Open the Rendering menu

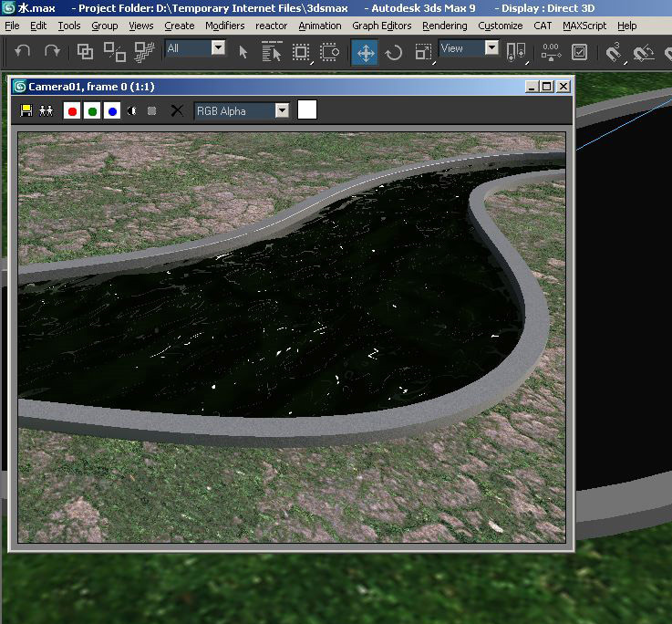[444, 26]
